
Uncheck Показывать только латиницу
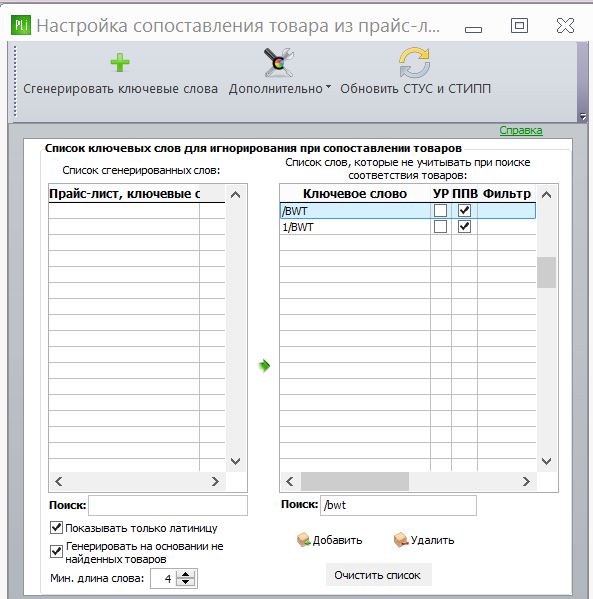click(x=57, y=528)
